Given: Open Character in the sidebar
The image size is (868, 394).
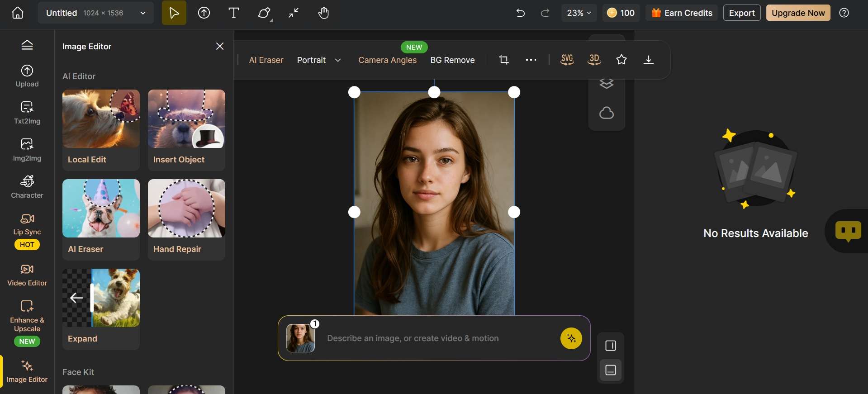Looking at the screenshot, I should [x=27, y=187].
